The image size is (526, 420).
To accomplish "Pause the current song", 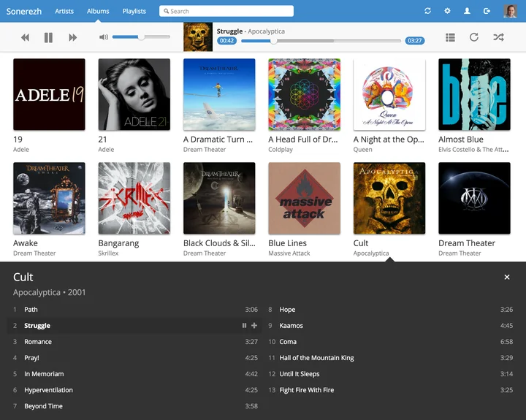I will (48, 37).
